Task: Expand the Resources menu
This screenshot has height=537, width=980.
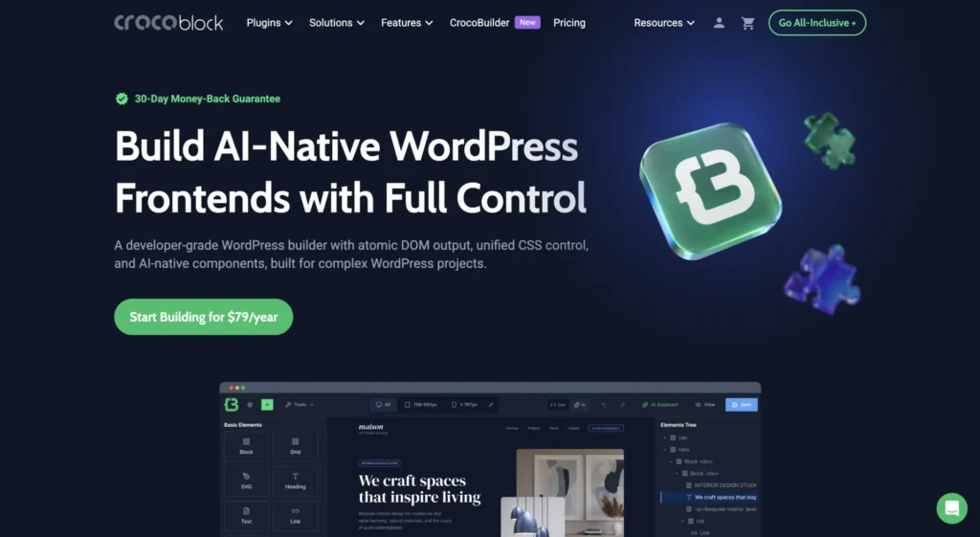Action: coord(664,23)
